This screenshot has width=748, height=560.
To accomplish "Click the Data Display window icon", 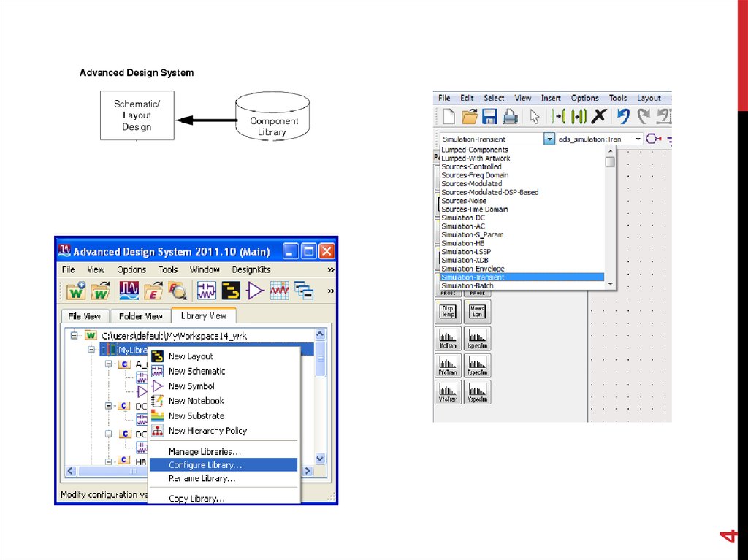I will click(x=129, y=291).
